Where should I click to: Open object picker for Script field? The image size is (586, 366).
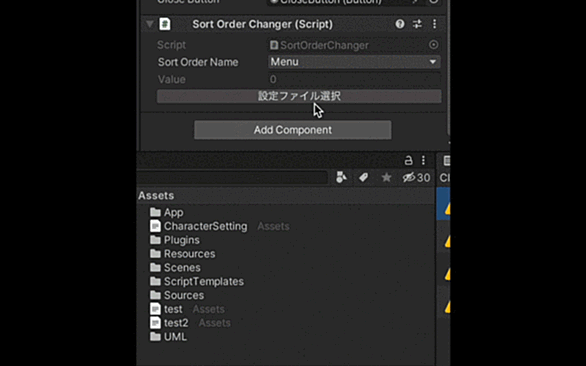click(433, 45)
